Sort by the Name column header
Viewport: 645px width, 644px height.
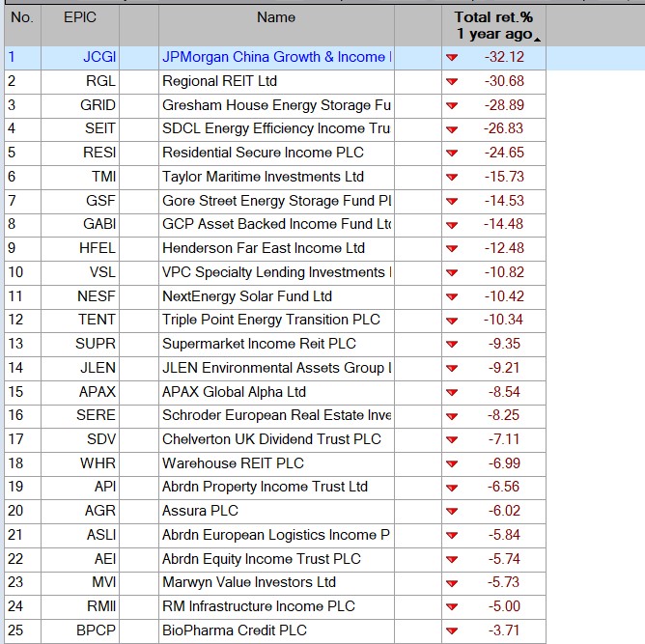point(276,25)
